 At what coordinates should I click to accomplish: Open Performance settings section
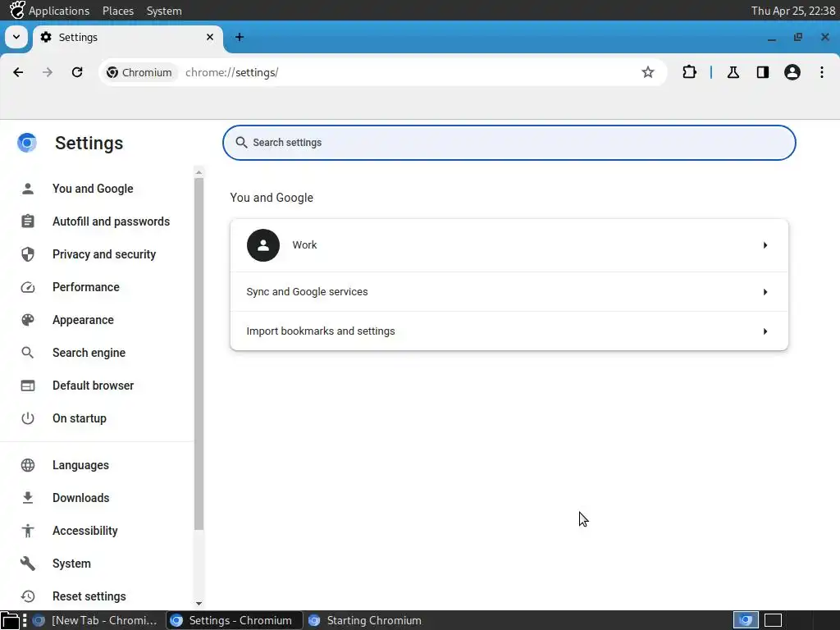click(x=85, y=287)
